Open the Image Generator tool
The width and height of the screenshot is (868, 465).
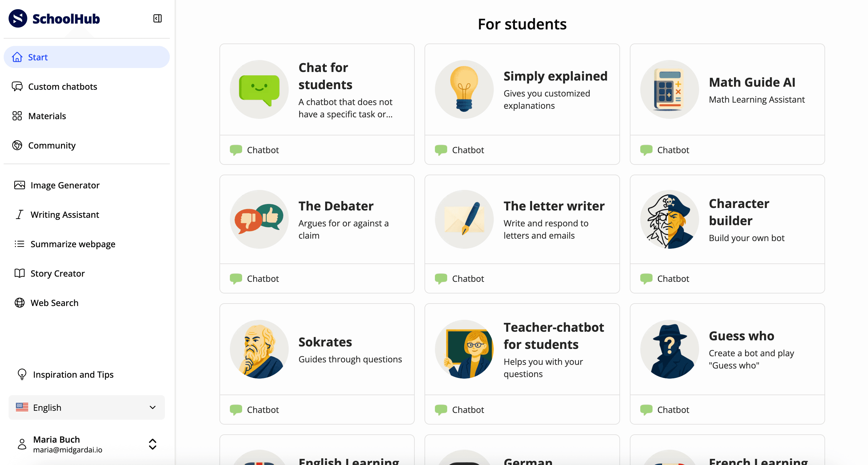(65, 185)
